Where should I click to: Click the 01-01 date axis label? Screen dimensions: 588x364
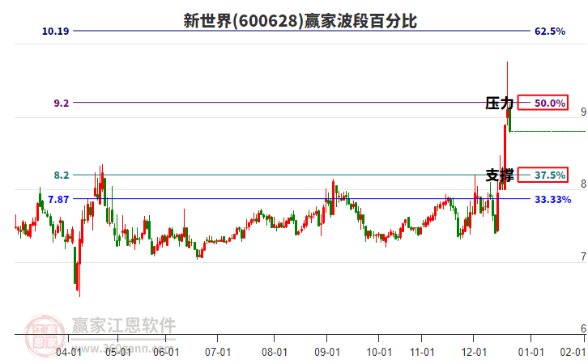531,352
